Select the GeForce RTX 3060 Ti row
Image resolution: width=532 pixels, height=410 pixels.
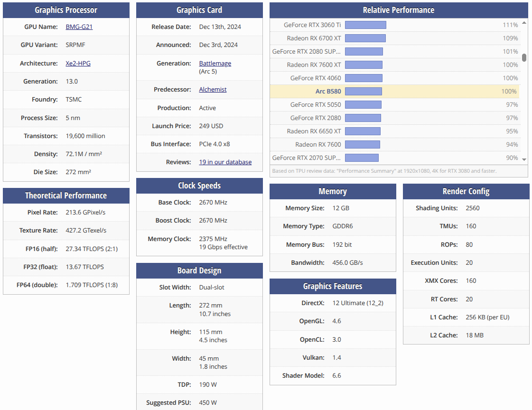394,25
